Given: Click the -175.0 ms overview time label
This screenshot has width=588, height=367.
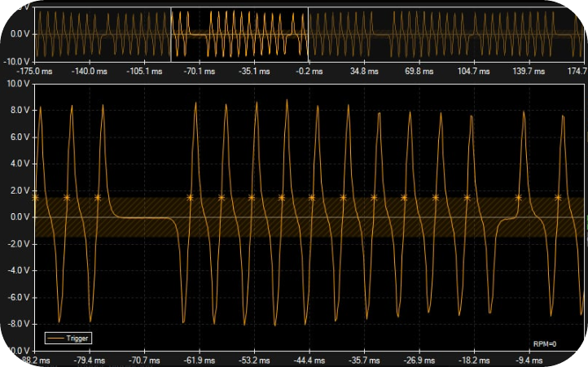Looking at the screenshot, I should point(34,72).
